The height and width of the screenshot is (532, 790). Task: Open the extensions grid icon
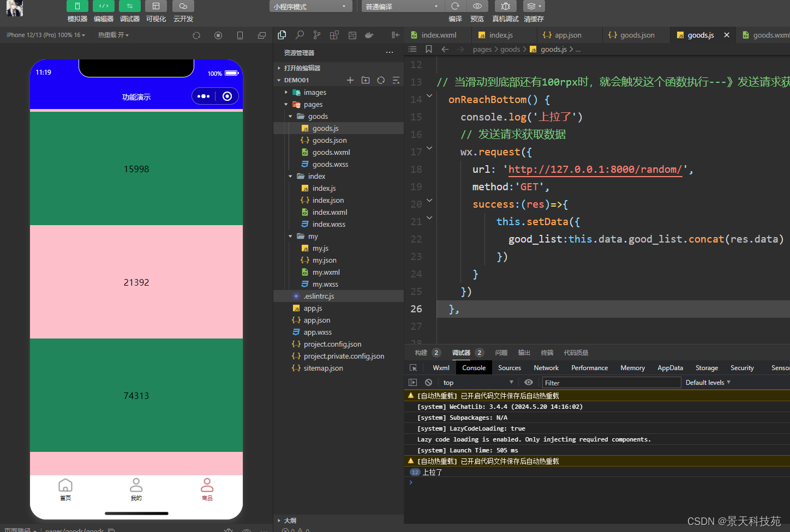(x=334, y=35)
